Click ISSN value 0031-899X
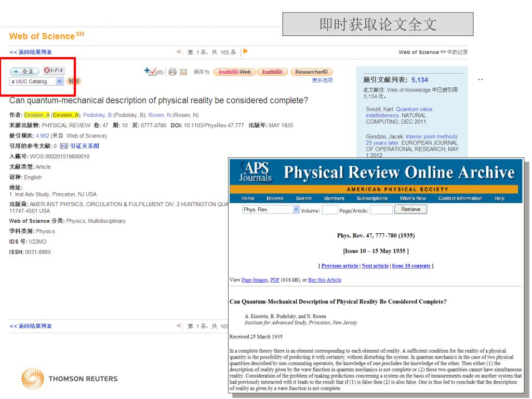Screen dimensions: 532x399 coord(38,252)
